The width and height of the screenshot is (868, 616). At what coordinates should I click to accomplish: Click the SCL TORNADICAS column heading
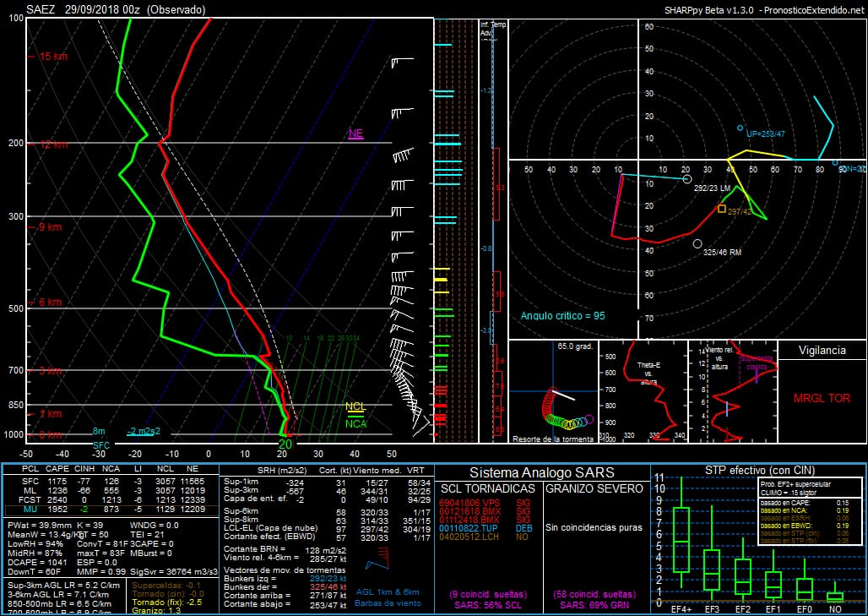490,488
